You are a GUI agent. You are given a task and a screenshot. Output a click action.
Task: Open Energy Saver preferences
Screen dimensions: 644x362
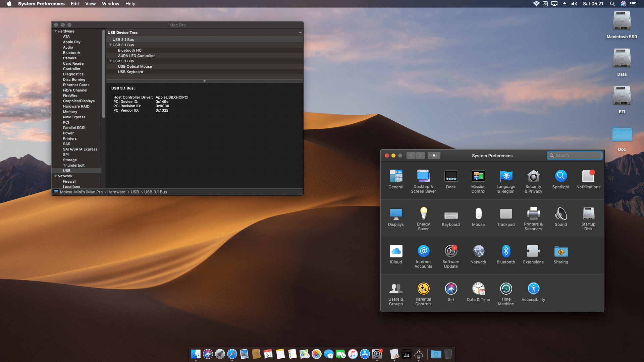pos(423,219)
